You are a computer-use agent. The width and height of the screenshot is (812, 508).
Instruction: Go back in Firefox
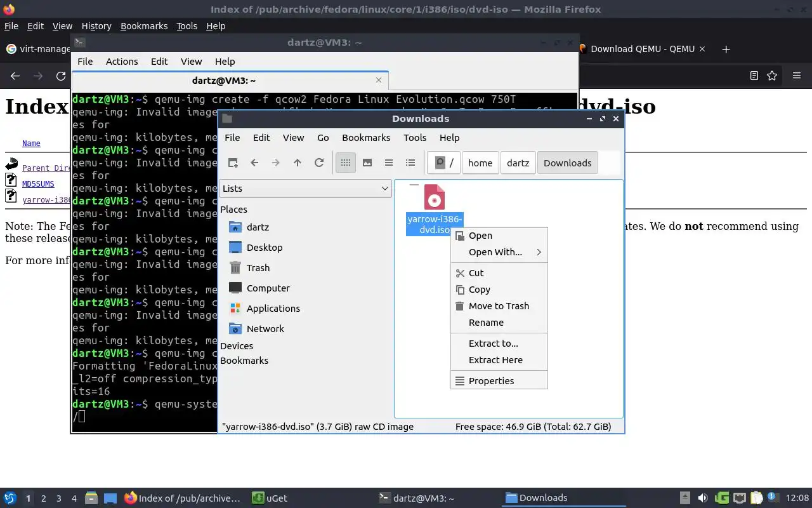coord(15,76)
